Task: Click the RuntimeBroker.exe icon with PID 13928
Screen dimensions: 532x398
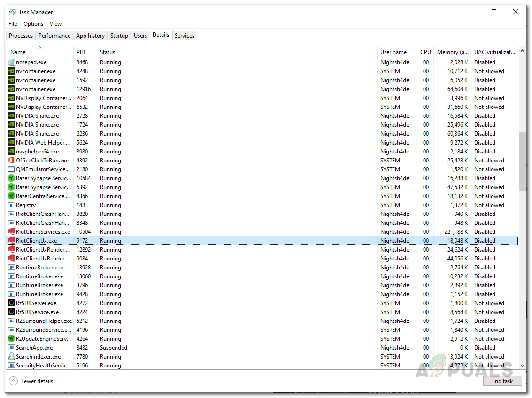Action: (11, 268)
